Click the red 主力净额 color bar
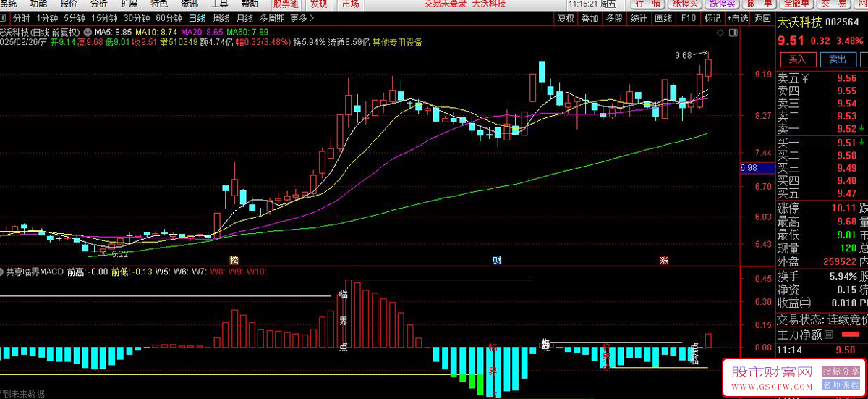This screenshot has height=399, width=868. (851, 335)
